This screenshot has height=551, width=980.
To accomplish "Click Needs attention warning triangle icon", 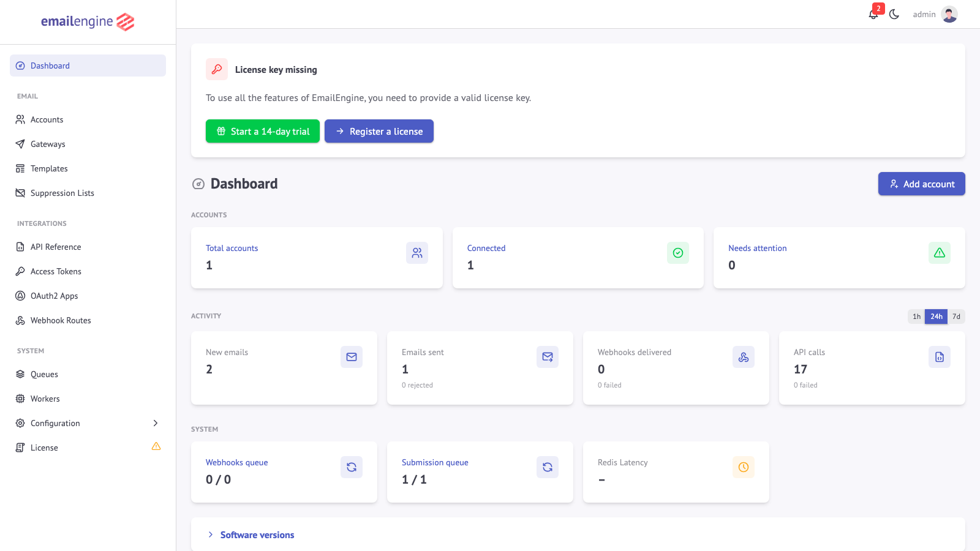I will pos(940,253).
